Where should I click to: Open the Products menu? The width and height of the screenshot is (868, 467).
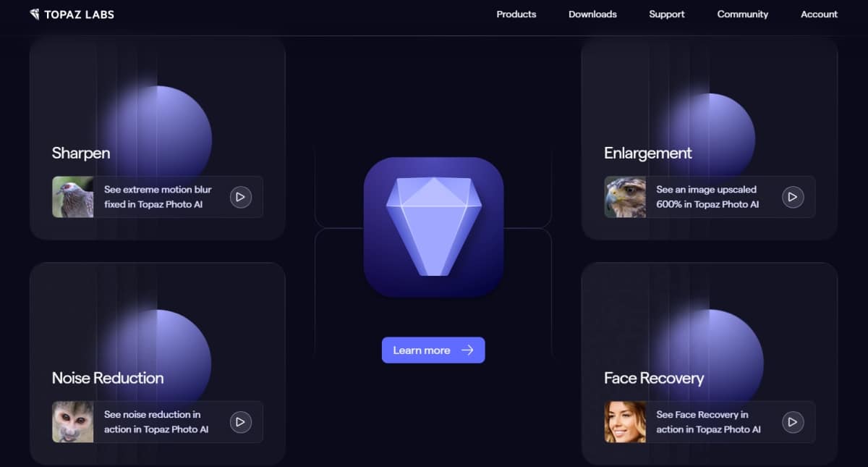516,14
